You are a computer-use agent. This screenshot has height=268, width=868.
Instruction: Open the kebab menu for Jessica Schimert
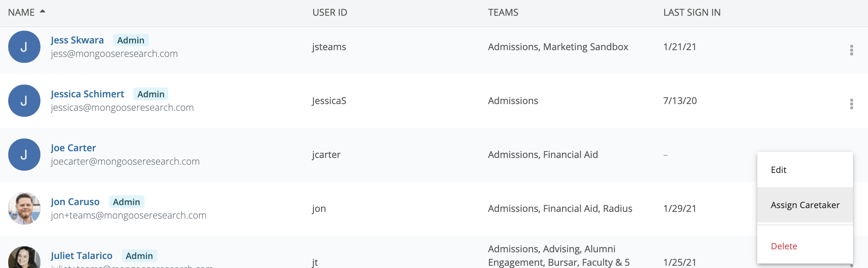852,104
